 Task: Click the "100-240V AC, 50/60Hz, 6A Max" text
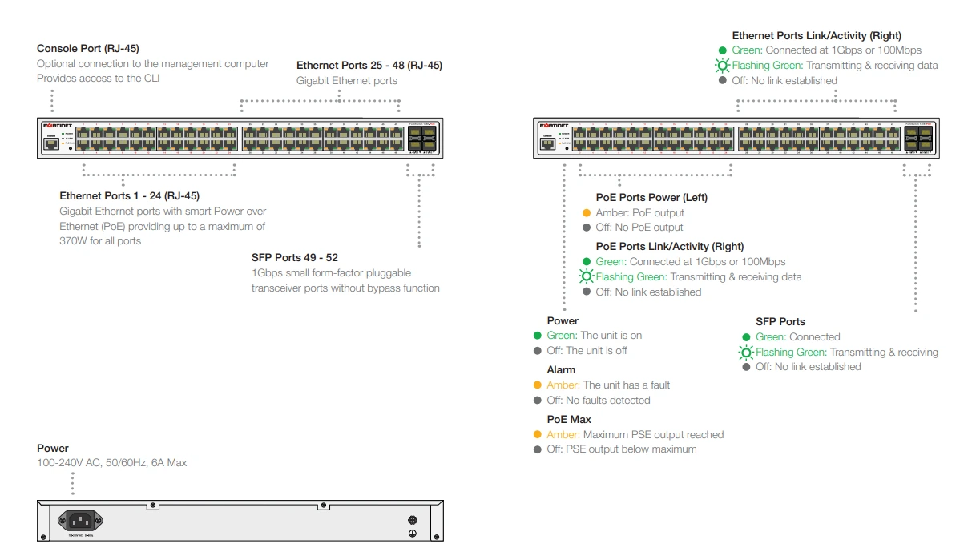(111, 463)
